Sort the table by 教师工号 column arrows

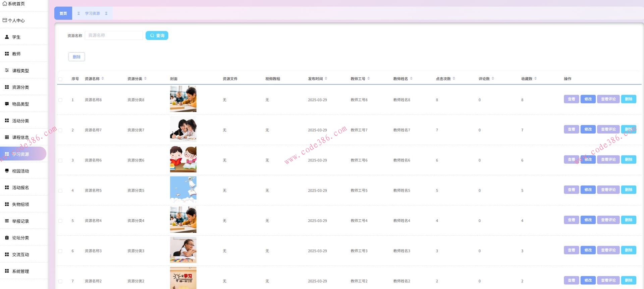[369, 79]
